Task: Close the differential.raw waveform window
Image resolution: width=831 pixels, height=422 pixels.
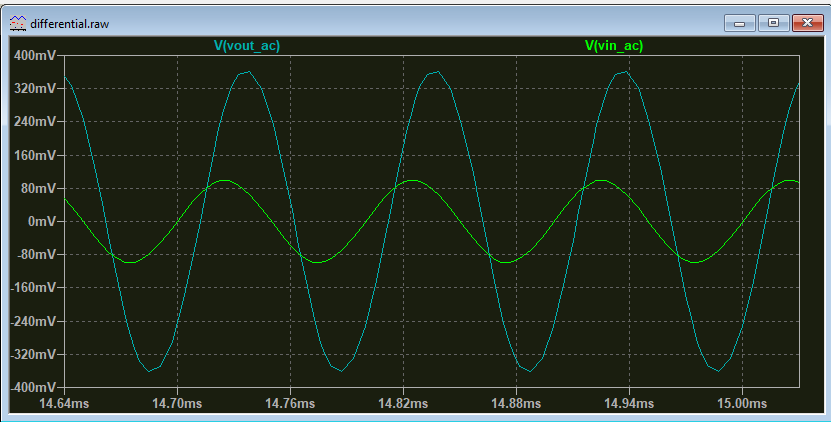Action: [805, 21]
